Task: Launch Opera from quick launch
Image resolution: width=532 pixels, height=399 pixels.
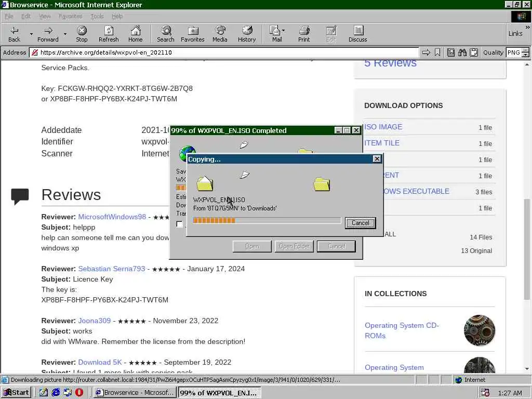Action: tap(79, 393)
